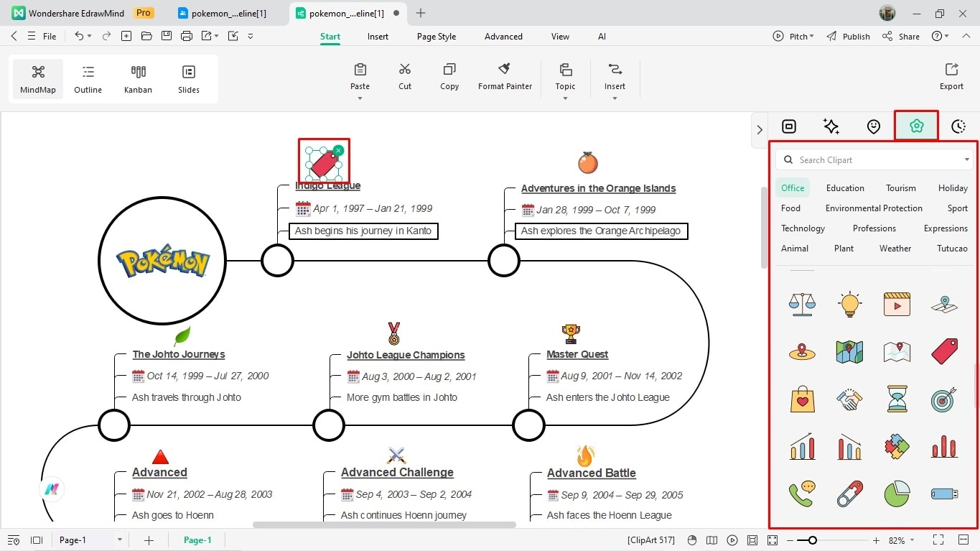Insert the puzzle pieces clipart
980x551 pixels.
coord(897,447)
